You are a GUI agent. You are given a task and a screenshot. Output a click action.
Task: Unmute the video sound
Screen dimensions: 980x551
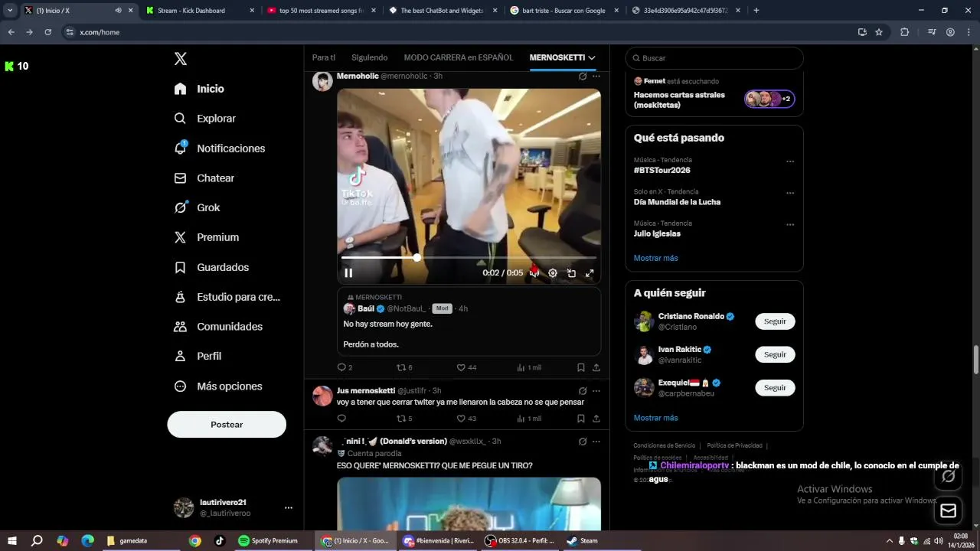(x=534, y=273)
